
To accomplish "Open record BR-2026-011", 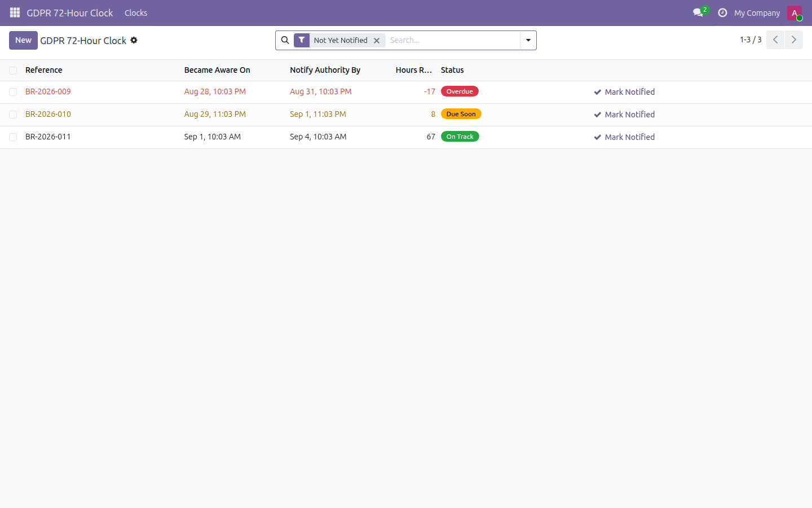I will click(x=48, y=137).
